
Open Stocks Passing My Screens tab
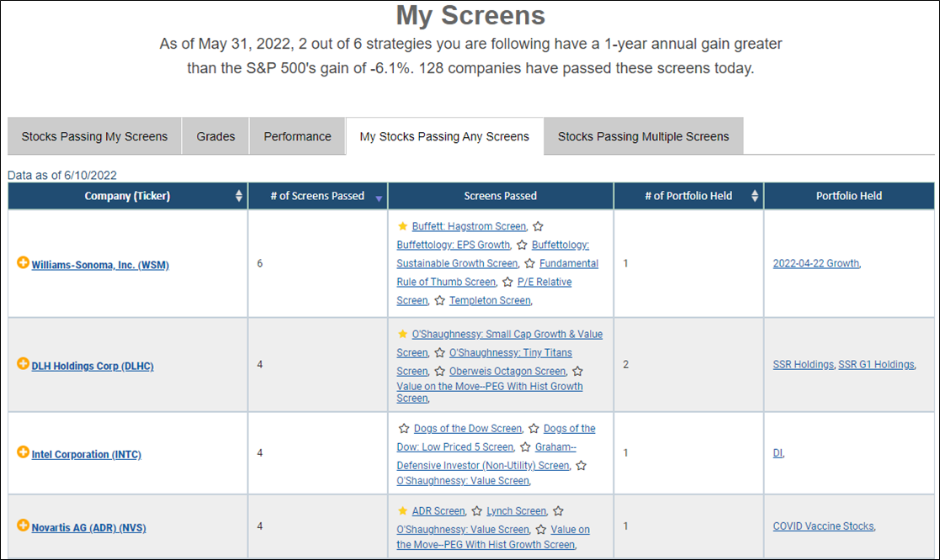tap(95, 136)
